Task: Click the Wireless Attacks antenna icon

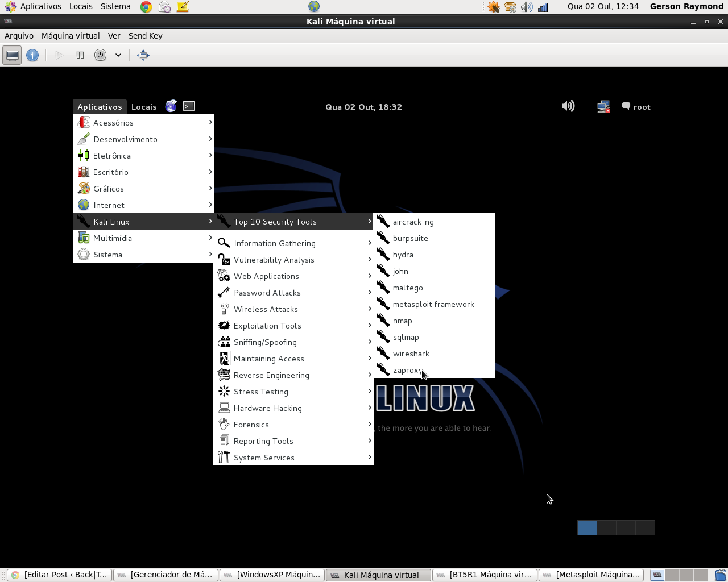Action: [224, 309]
